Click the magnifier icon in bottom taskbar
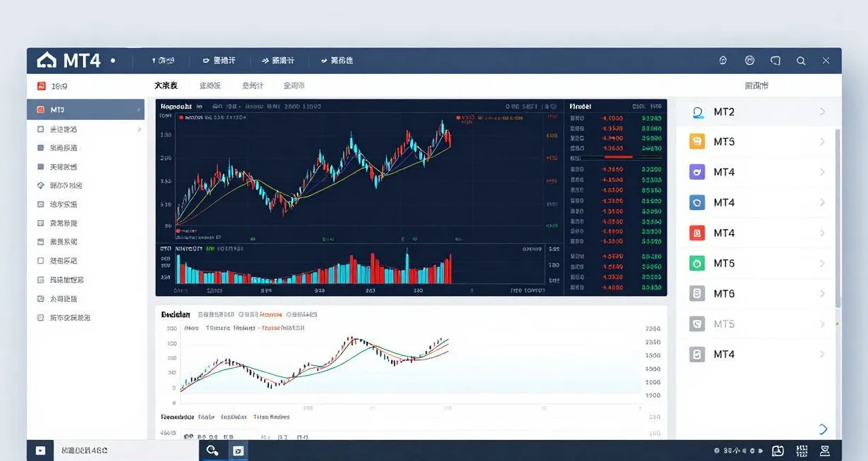868x461 pixels. pyautogui.click(x=212, y=450)
